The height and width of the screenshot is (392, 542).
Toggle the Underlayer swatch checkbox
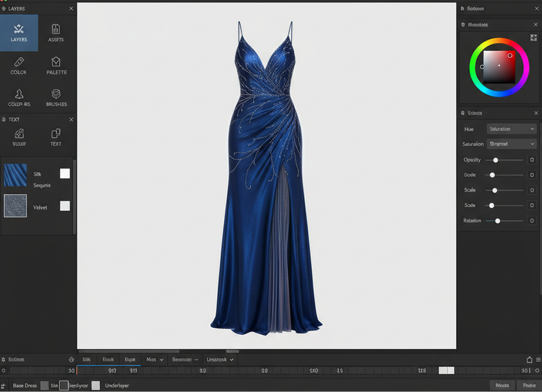tap(96, 386)
